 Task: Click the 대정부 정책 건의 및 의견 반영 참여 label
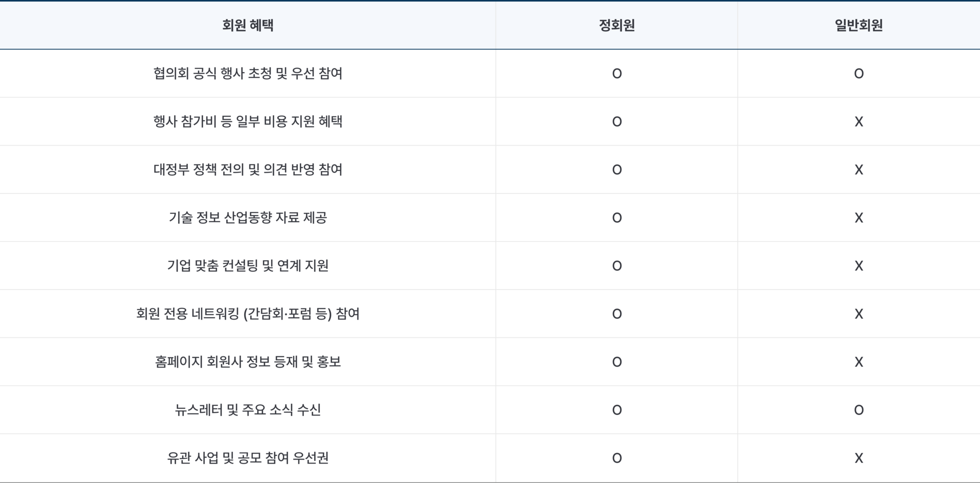pos(248,170)
